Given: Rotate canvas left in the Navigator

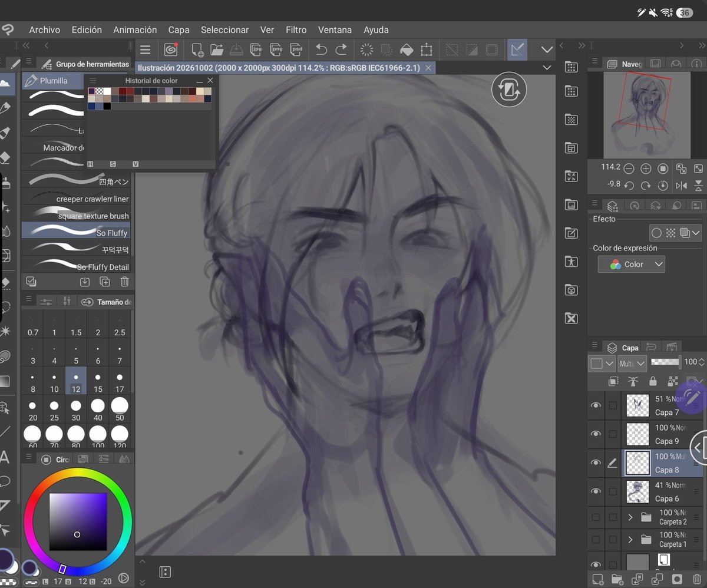Looking at the screenshot, I should coord(629,186).
